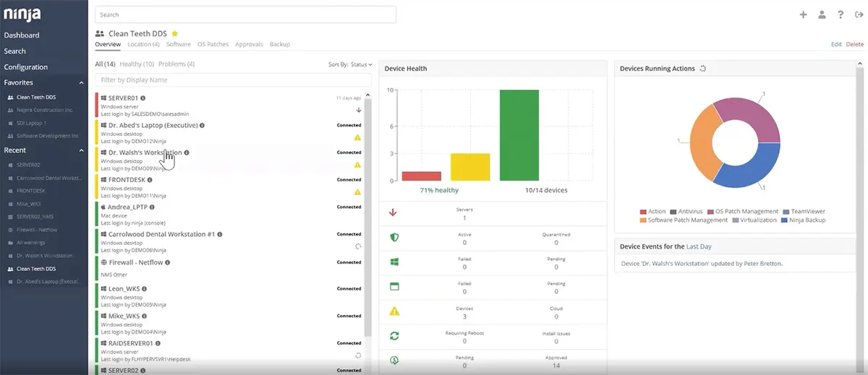
Task: Click the top search input field
Action: pyautogui.click(x=245, y=14)
